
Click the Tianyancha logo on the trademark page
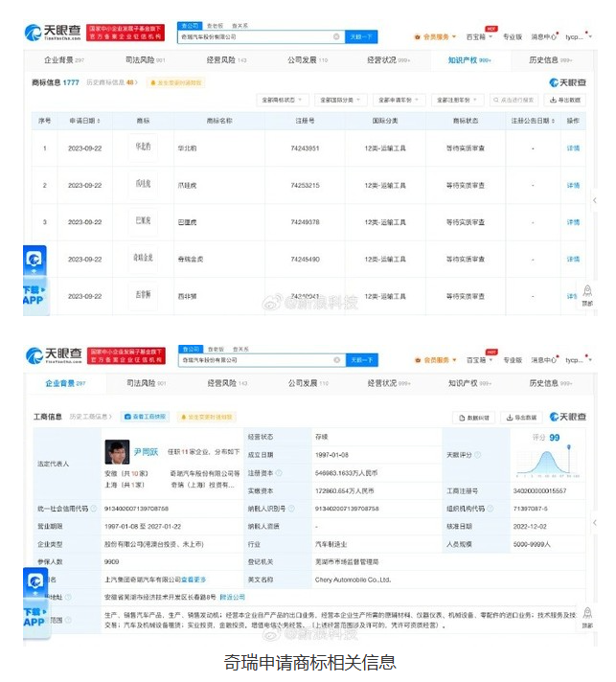point(53,33)
